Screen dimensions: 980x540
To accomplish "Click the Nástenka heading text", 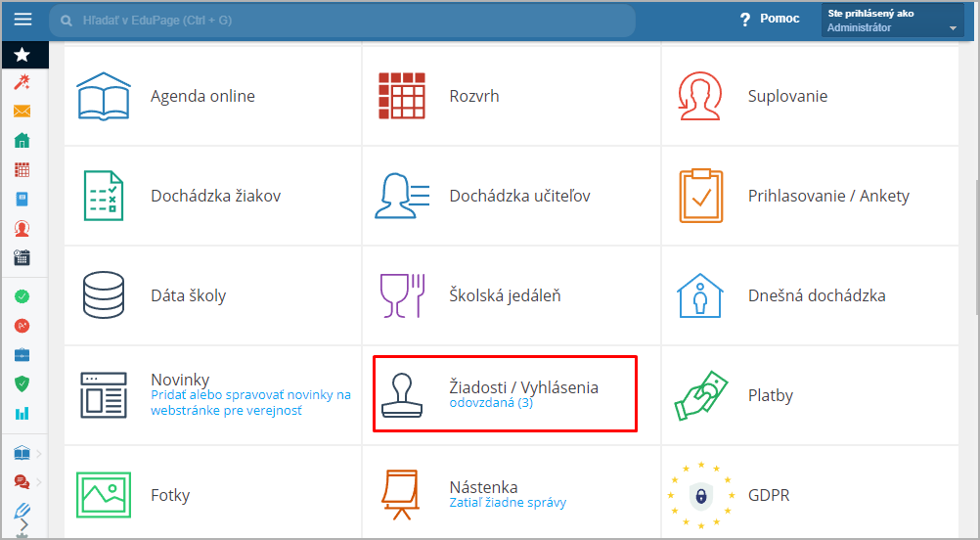I will [484, 487].
